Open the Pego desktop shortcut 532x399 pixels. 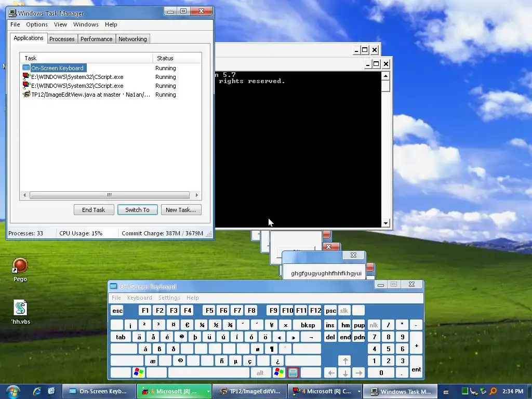[20, 270]
